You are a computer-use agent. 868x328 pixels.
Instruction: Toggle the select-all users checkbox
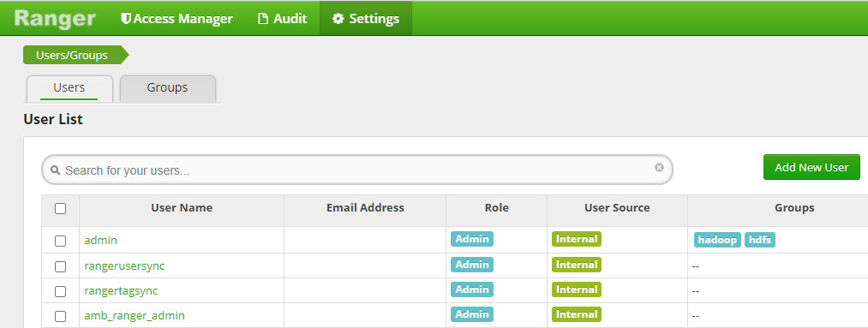pos(60,208)
